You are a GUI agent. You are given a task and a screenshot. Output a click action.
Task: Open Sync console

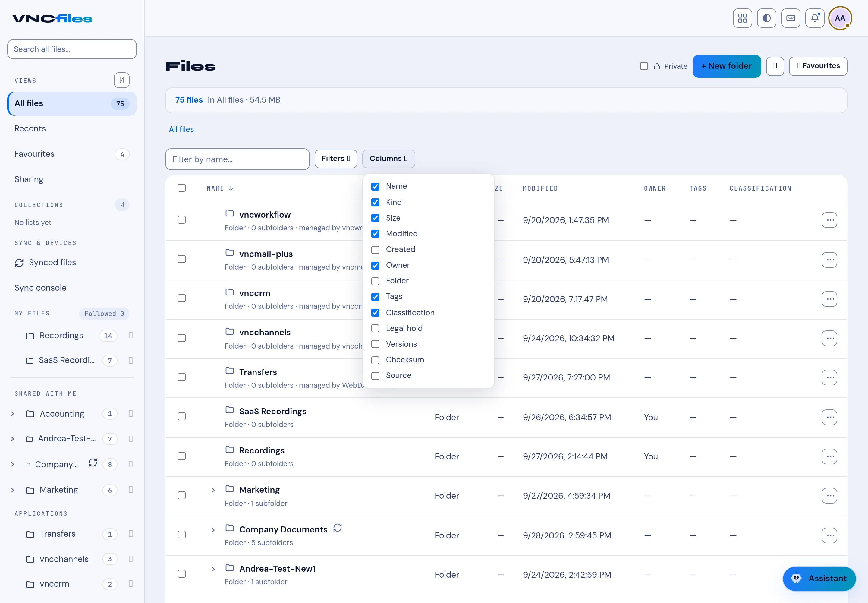pyautogui.click(x=72, y=288)
